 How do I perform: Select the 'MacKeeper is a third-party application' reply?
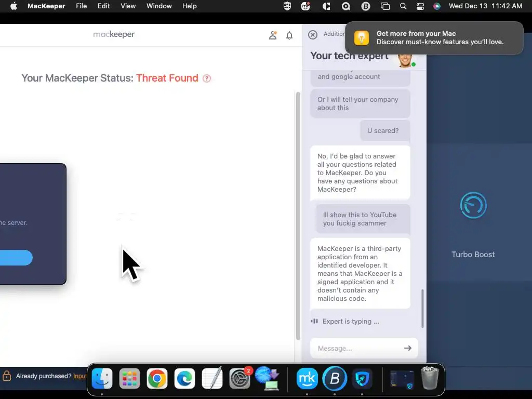coord(360,273)
